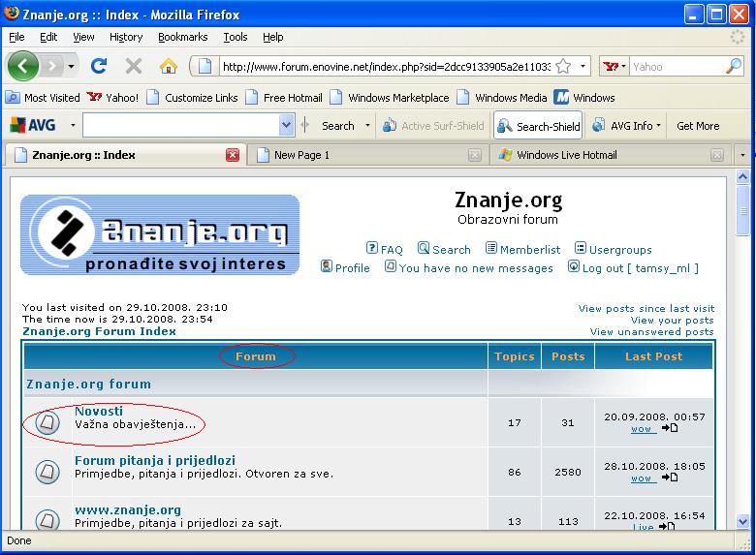Screen dimensions: 756x555
Task: Expand the AVG search box dropdown
Action: (x=286, y=126)
